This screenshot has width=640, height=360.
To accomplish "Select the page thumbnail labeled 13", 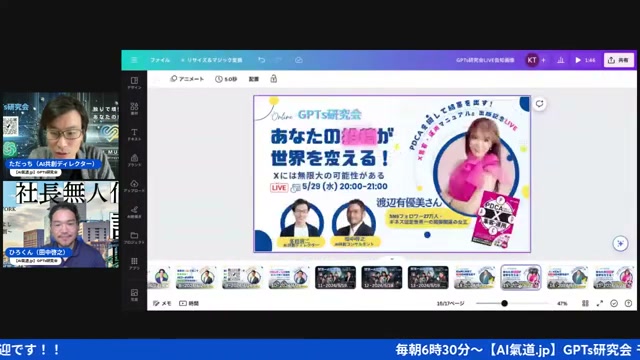I will coord(428,277).
